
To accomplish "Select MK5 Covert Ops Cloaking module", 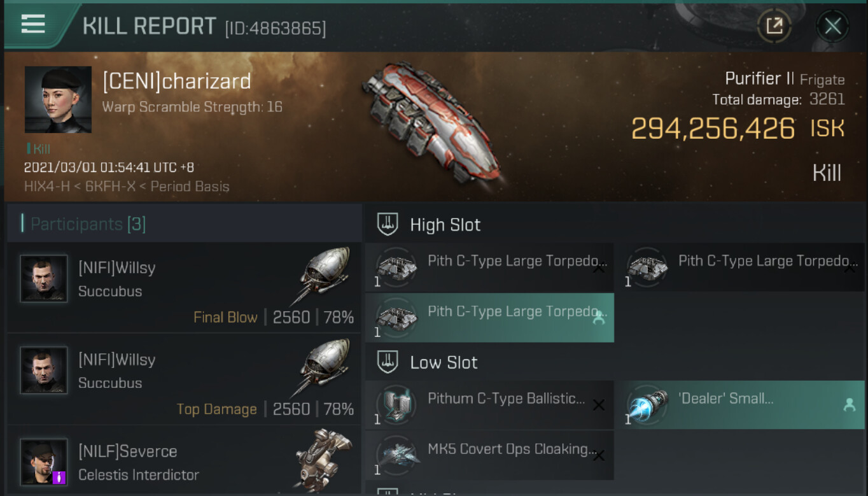I will pos(489,455).
